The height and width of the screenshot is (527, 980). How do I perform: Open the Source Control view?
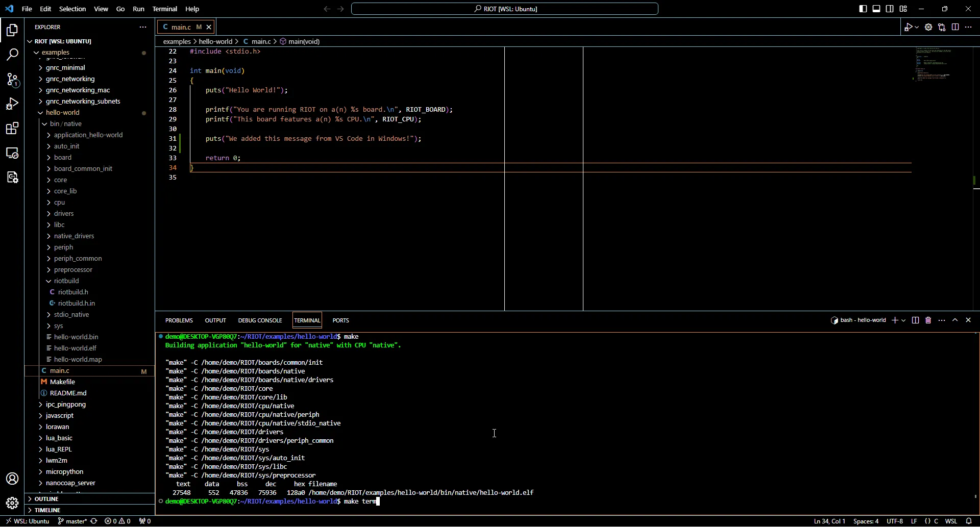[12, 80]
